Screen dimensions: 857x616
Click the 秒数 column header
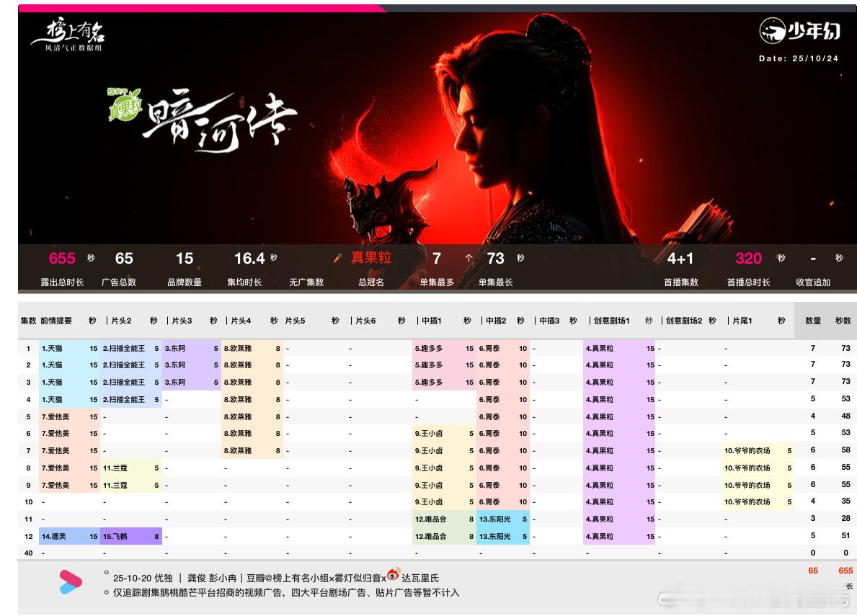tap(843, 321)
